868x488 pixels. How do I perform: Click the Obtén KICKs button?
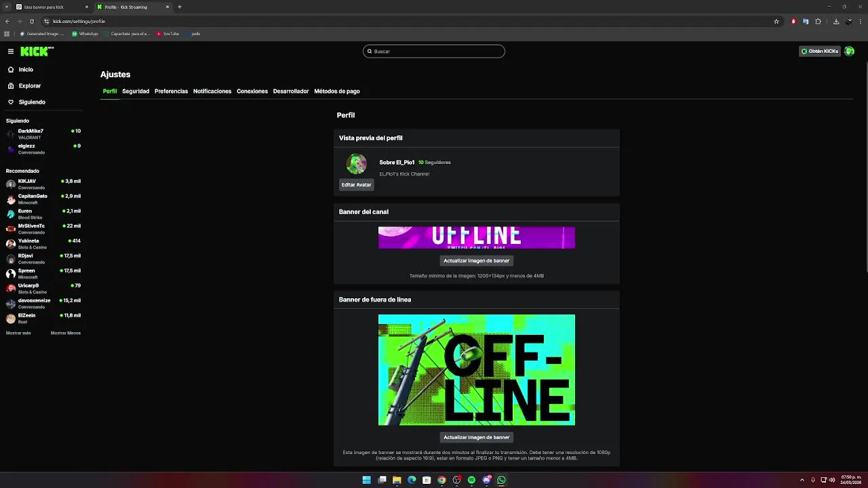pos(820,52)
